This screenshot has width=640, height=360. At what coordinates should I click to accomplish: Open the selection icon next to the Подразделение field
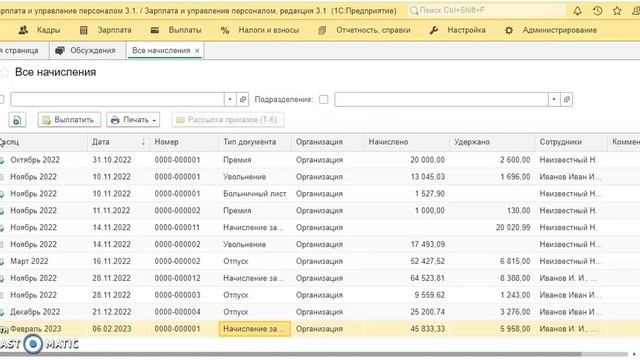click(x=567, y=99)
